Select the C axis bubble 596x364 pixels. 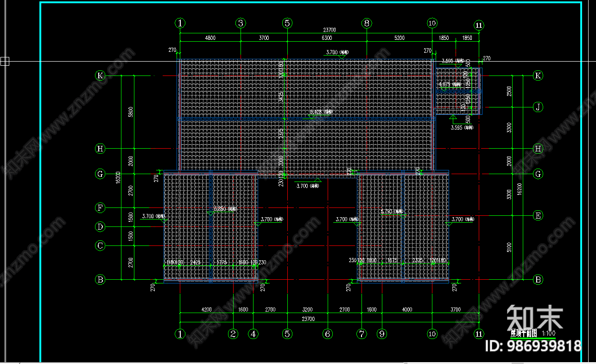[100, 245]
